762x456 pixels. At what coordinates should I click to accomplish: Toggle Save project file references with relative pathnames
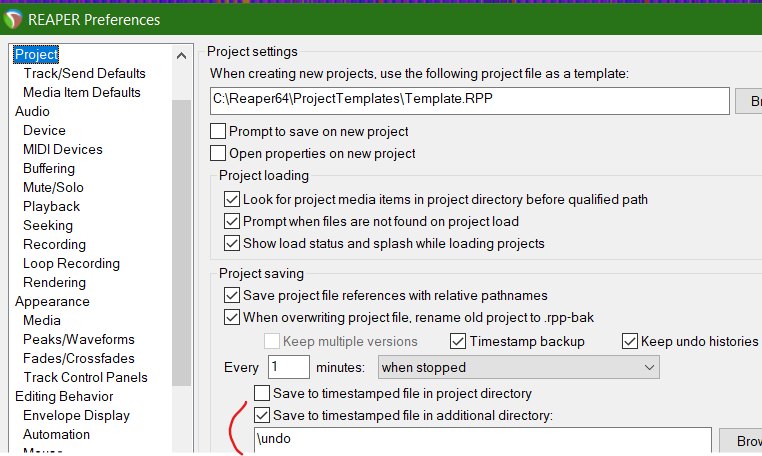click(x=232, y=295)
